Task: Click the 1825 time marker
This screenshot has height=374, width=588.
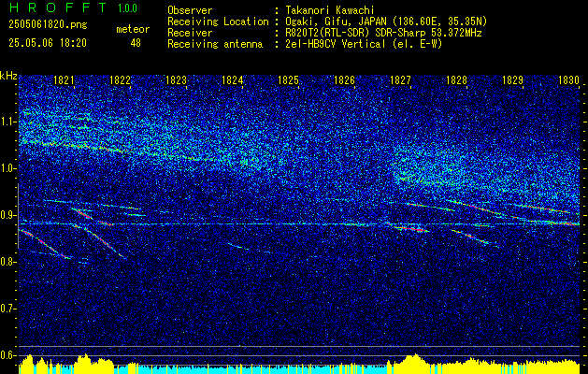Action: tap(288, 80)
